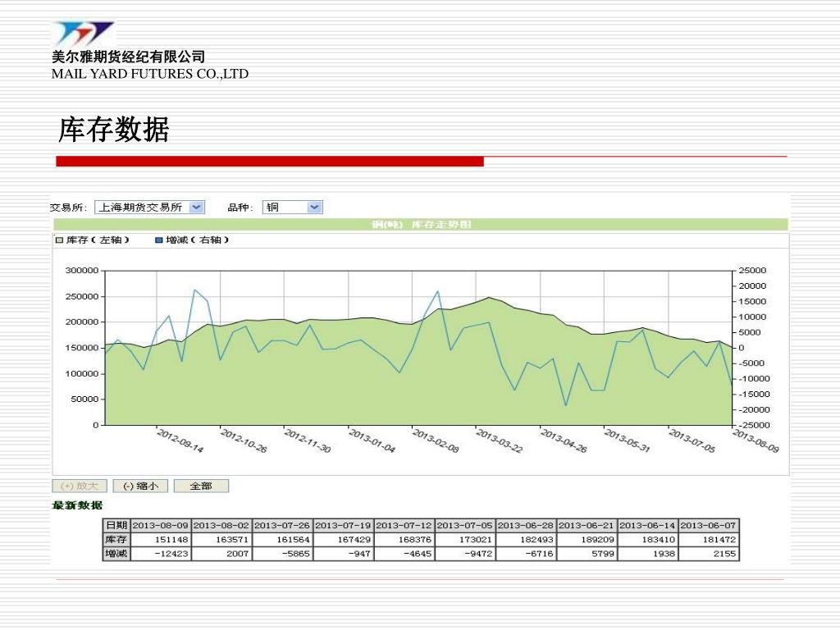The image size is (840, 630).
Task: Select table date 2013-07-19
Action: pos(344,526)
